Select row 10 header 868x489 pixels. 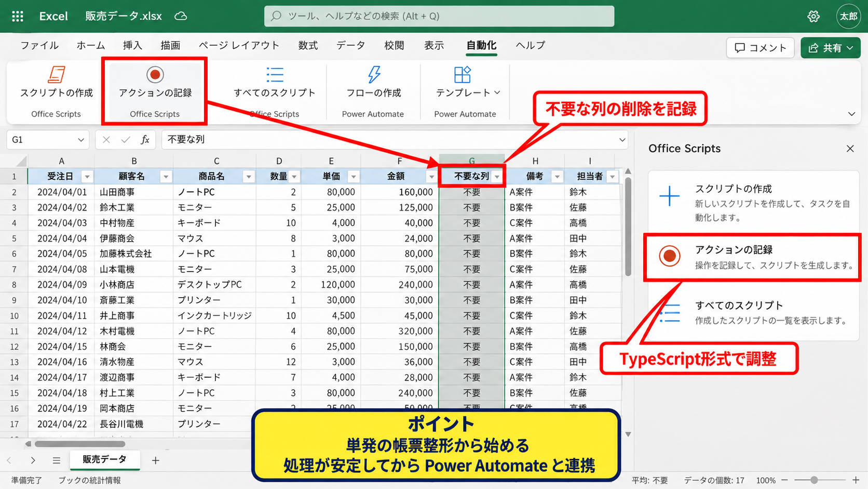14,316
